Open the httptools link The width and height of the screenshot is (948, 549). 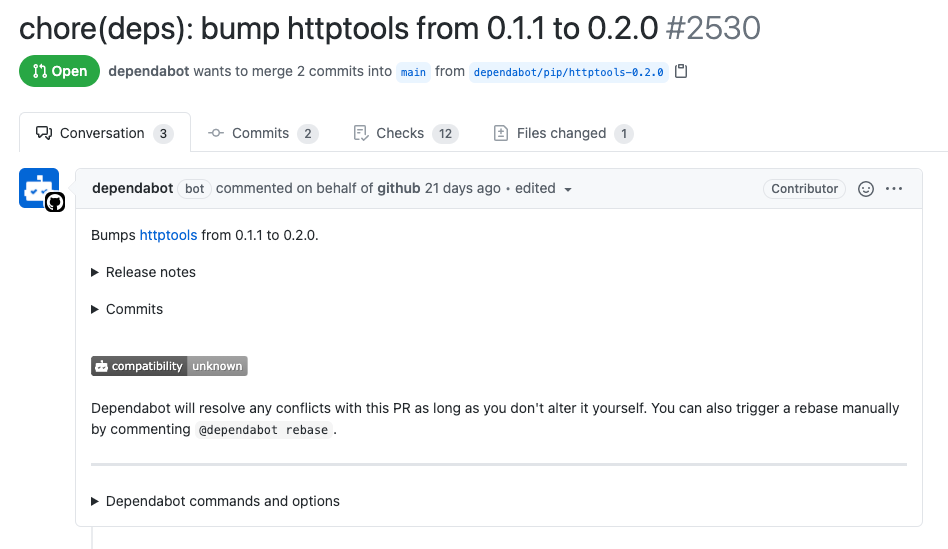point(168,235)
